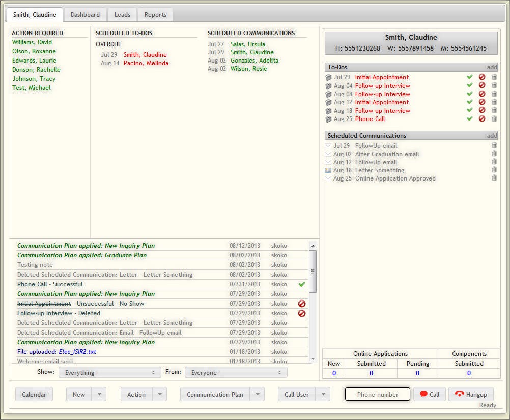Complete the Aug 08 Follow-up Interview
Viewport: 510px width, 420px height.
[469, 94]
